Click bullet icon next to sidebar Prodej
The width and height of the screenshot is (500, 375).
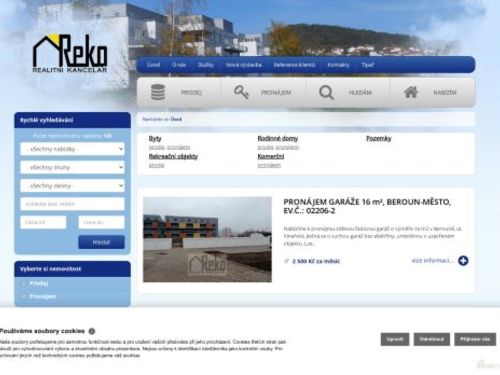click(24, 284)
